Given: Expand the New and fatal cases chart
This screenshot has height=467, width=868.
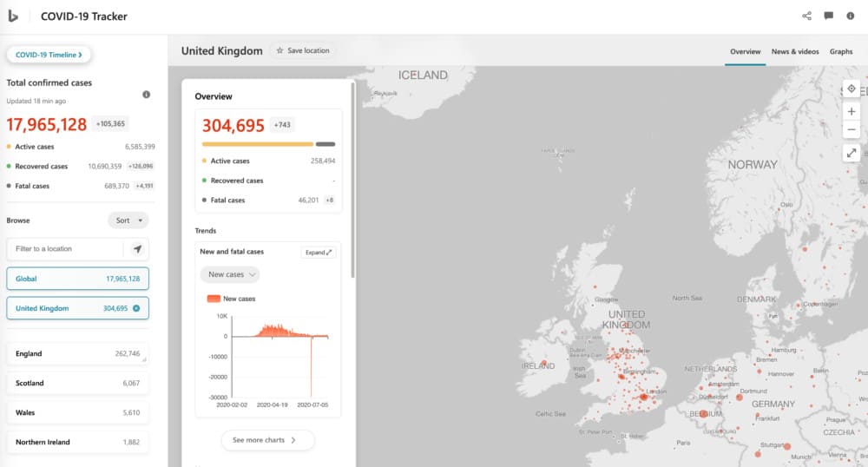Looking at the screenshot, I should [319, 253].
